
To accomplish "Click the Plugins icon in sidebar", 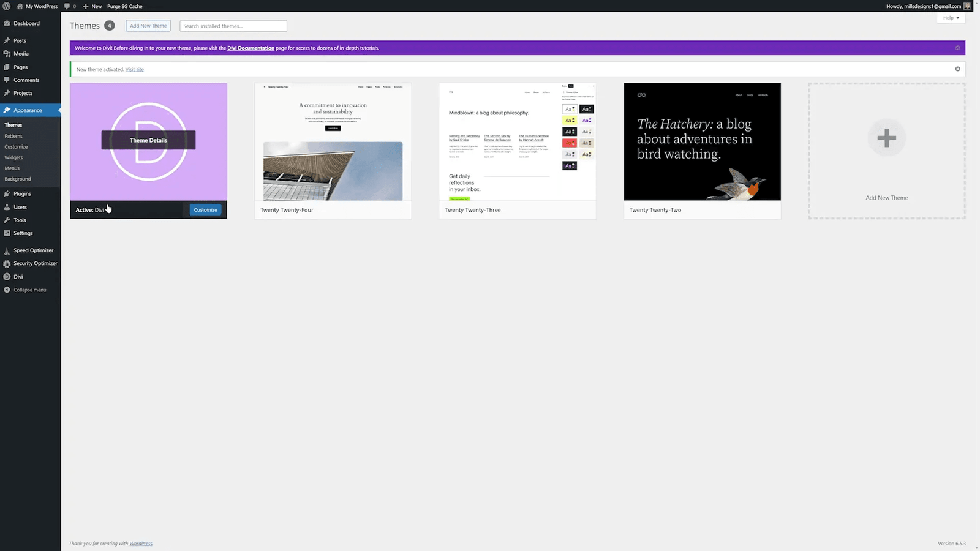I will pos(7,193).
